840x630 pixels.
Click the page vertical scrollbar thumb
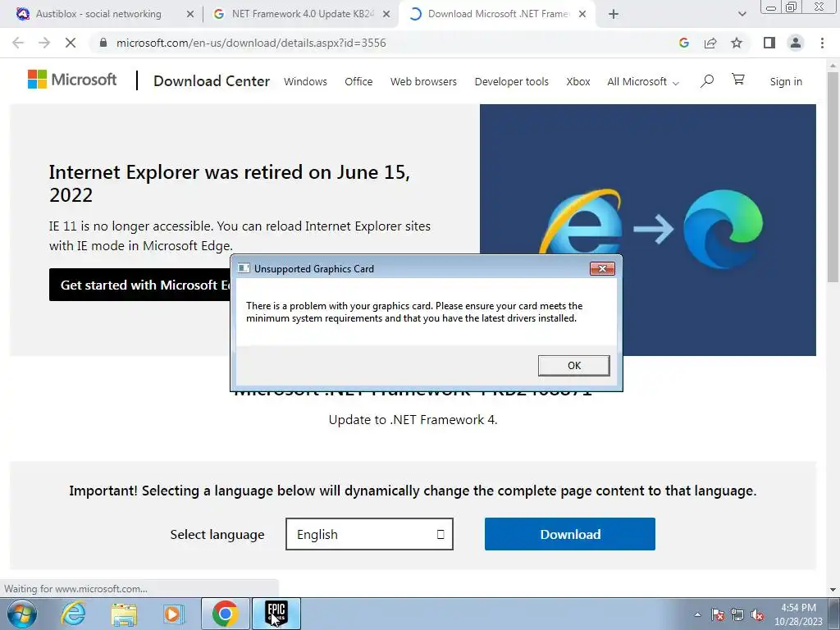pos(833,177)
